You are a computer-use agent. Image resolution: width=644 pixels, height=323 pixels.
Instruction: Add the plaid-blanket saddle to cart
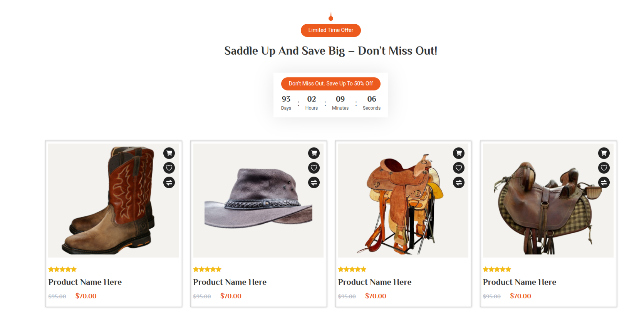point(604,153)
